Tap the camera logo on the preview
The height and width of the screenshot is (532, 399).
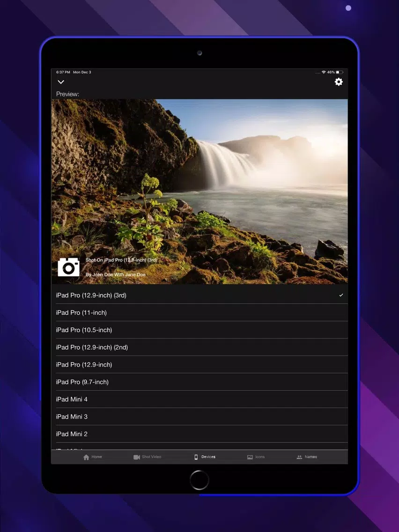(x=68, y=267)
